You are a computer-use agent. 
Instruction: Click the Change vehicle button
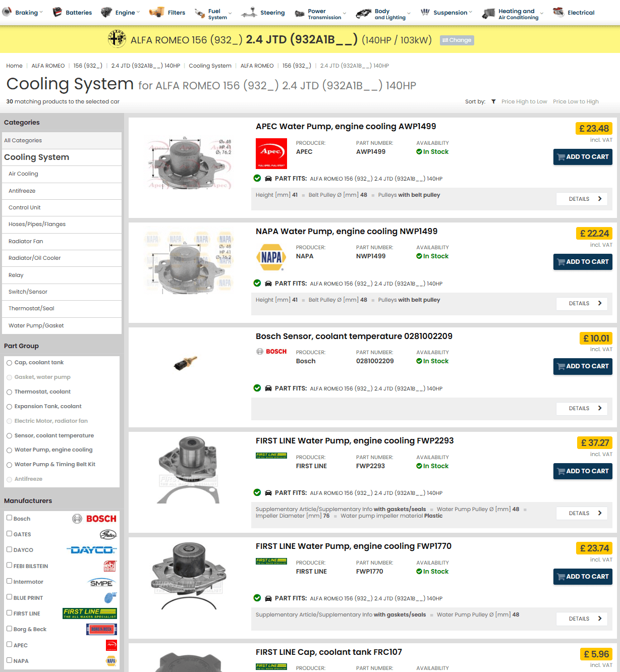pyautogui.click(x=457, y=40)
